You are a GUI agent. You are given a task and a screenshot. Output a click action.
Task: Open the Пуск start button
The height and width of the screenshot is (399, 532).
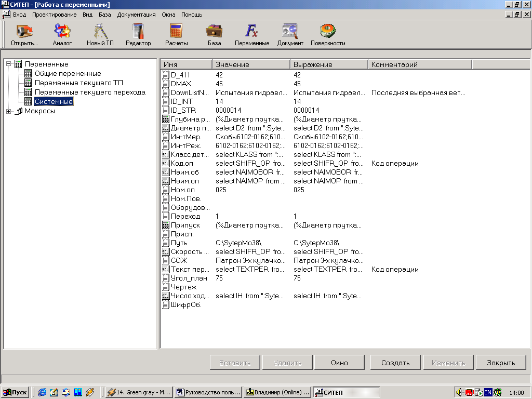(x=15, y=392)
